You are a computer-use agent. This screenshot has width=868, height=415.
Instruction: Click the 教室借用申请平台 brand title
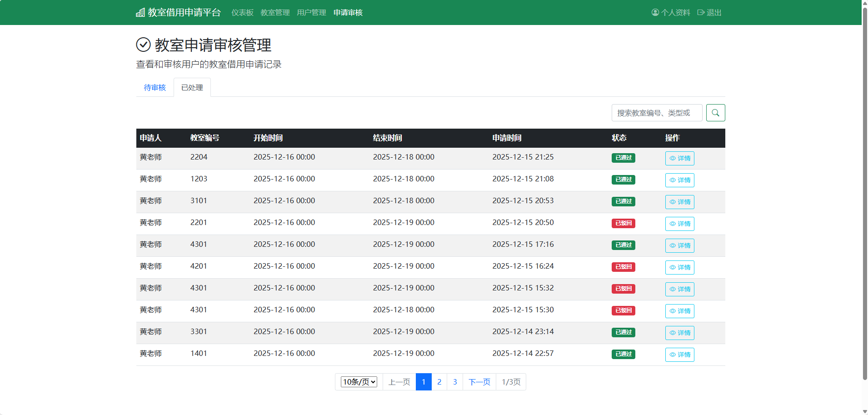(x=184, y=12)
